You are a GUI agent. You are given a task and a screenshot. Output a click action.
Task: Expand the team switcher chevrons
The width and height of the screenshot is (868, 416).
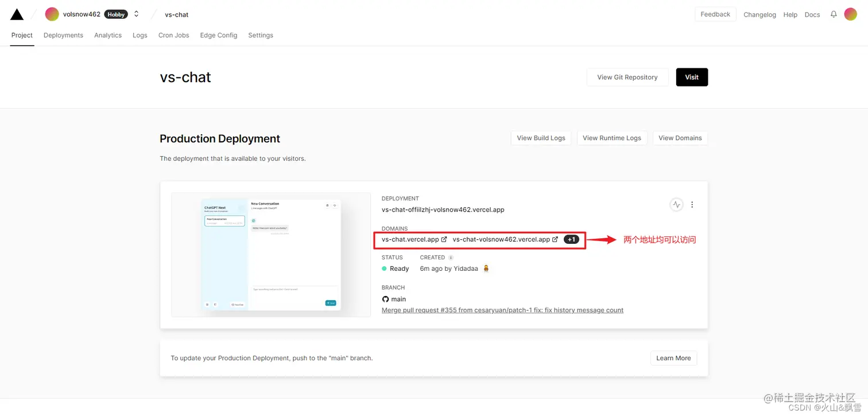(137, 14)
